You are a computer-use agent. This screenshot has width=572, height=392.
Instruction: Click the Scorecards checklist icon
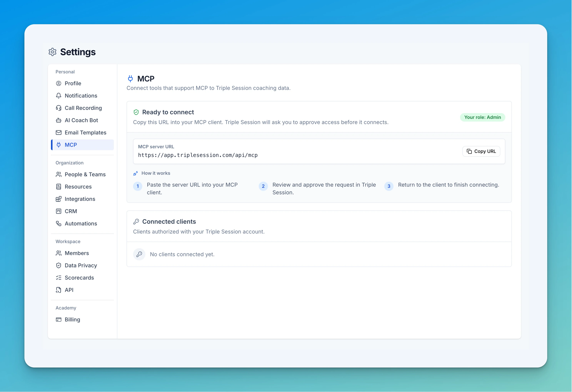coord(59,278)
